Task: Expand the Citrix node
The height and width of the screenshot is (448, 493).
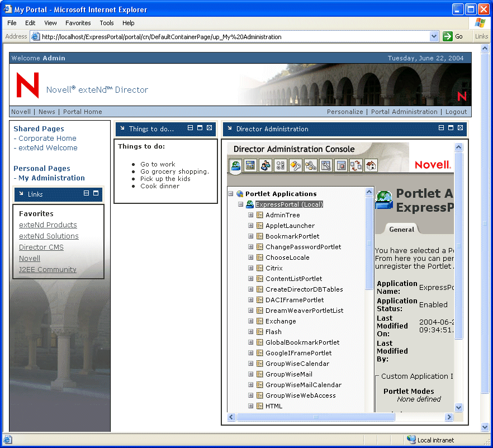Action: [x=250, y=268]
